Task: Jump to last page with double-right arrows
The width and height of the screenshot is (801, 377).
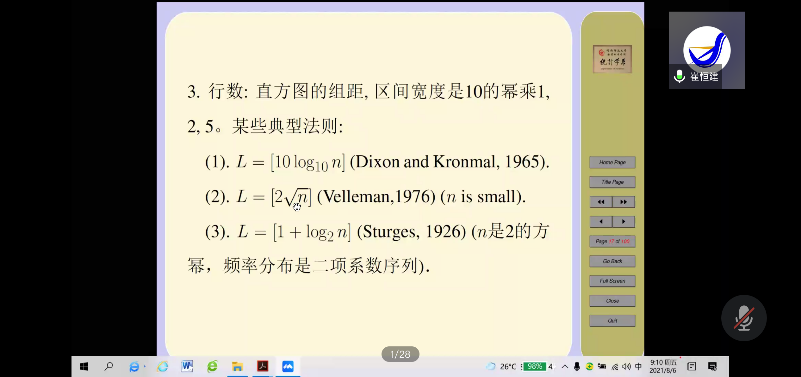Action: (x=623, y=202)
